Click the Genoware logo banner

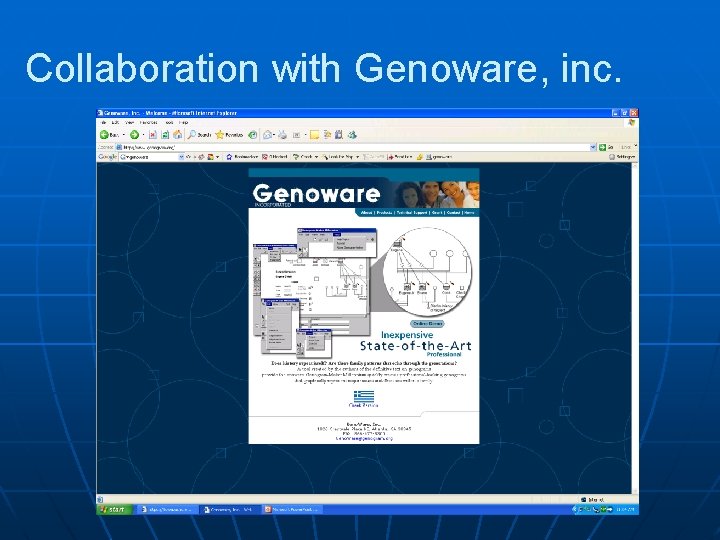[x=317, y=194]
